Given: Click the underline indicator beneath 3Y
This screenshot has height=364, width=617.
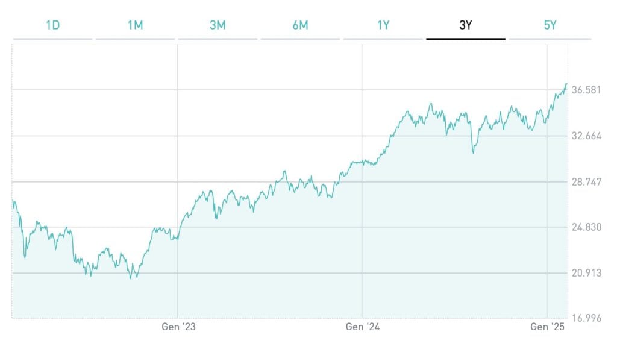Looking at the screenshot, I should [465, 38].
